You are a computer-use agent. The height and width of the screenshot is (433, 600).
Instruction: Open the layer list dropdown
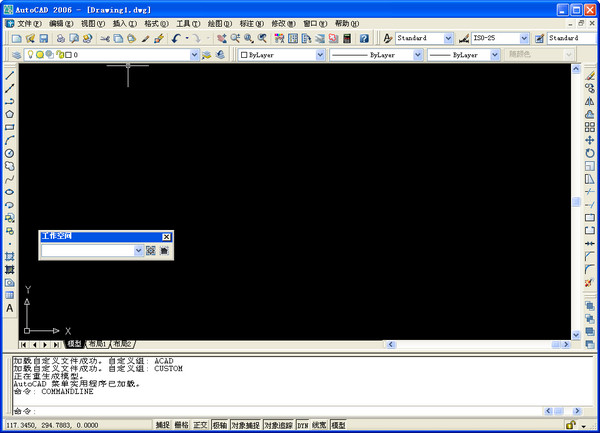click(x=194, y=55)
